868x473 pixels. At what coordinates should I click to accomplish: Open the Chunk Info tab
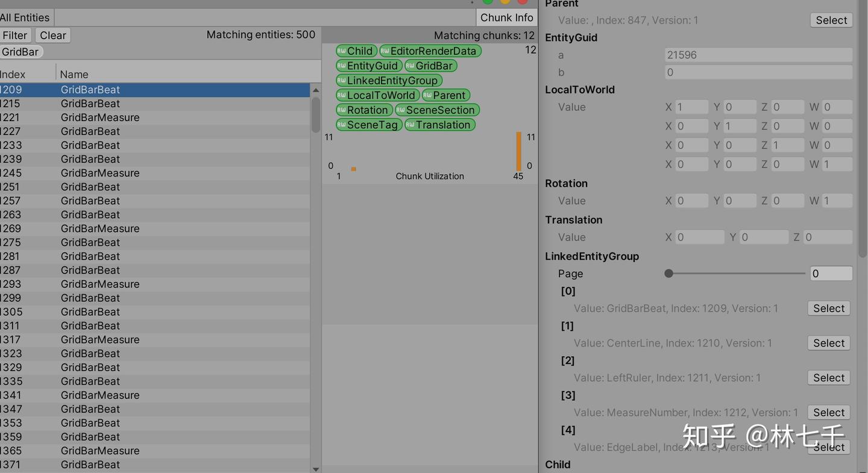point(506,17)
